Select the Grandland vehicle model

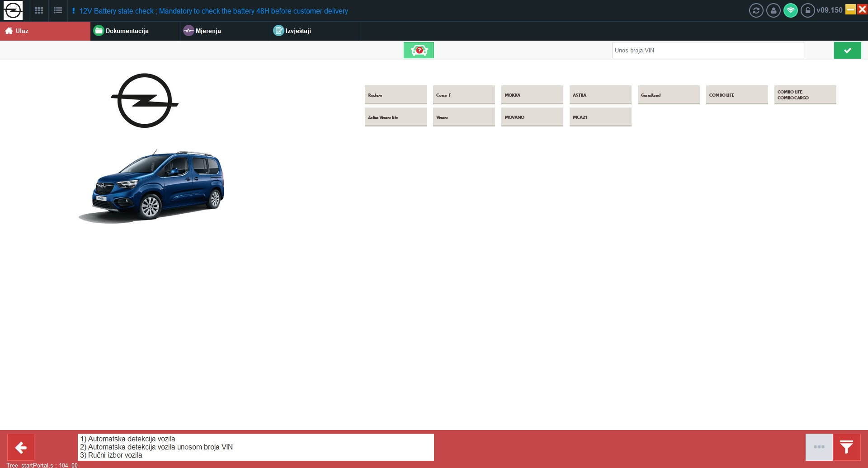(669, 95)
